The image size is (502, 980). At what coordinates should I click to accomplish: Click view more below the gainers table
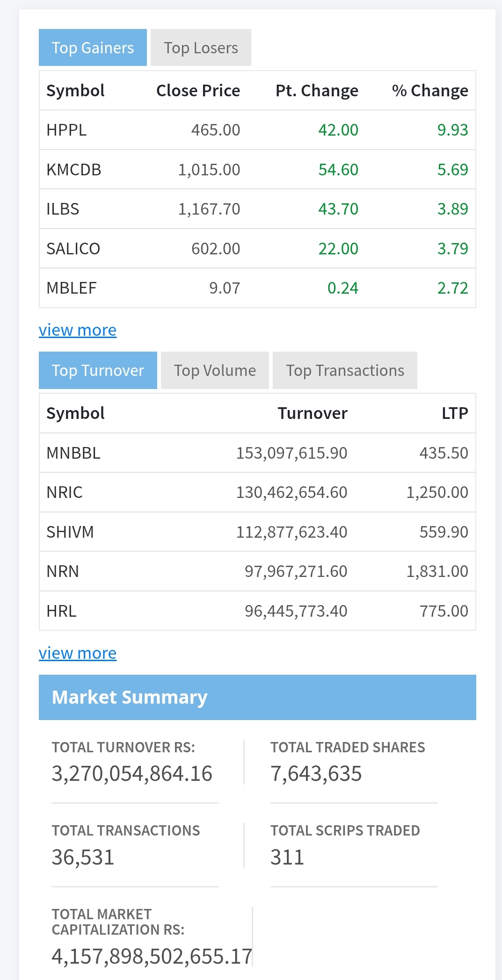(x=78, y=330)
